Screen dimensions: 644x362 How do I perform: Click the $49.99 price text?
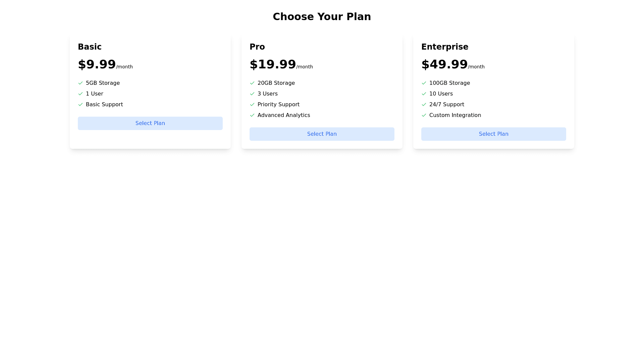444,64
